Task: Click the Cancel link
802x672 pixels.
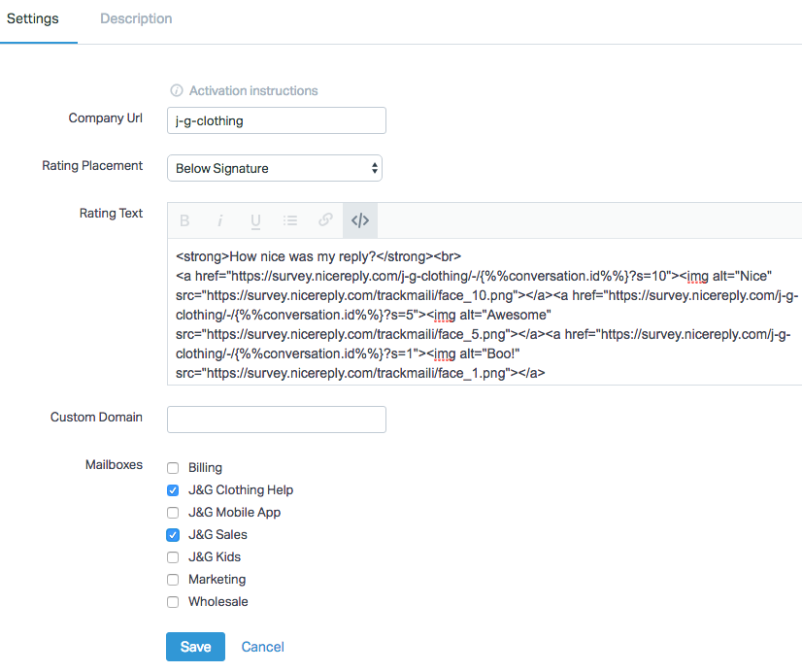Action: pos(262,647)
